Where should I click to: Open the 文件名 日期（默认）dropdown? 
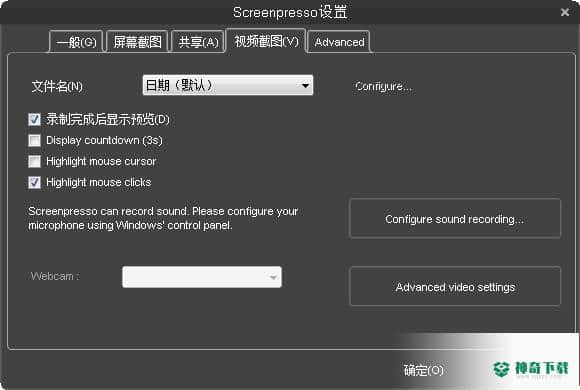click(x=228, y=85)
